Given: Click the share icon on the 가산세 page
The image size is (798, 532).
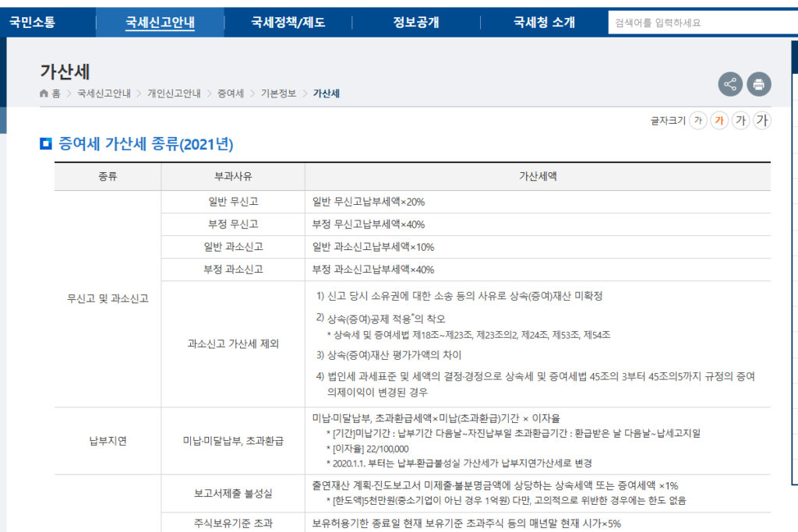Looking at the screenshot, I should pyautogui.click(x=730, y=84).
